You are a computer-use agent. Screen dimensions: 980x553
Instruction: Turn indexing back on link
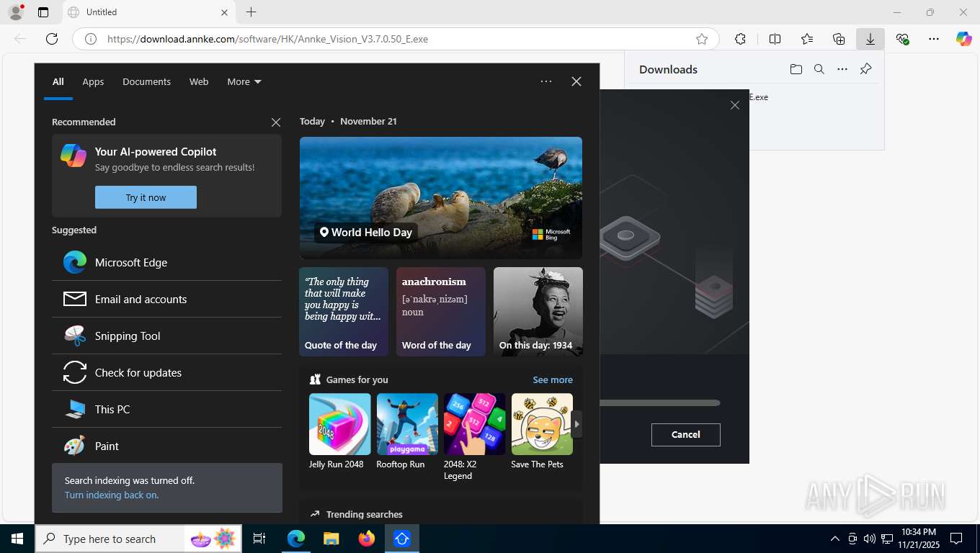pyautogui.click(x=112, y=495)
